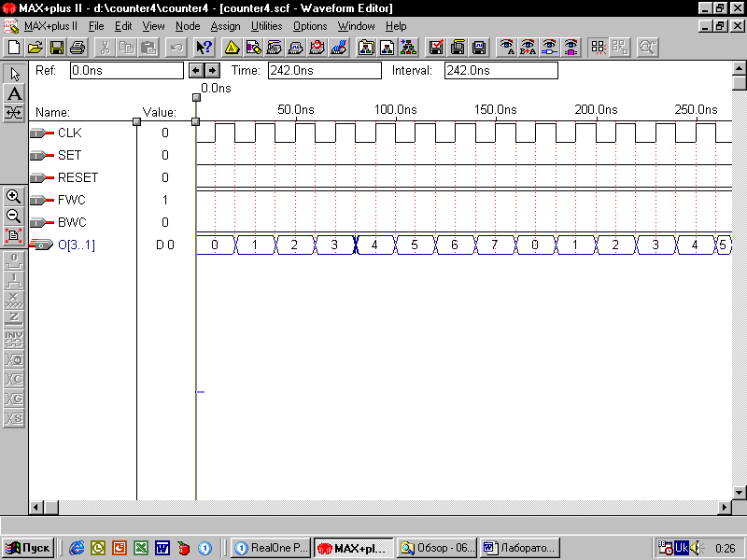Click the Zoom In magnifier tool

click(14, 196)
